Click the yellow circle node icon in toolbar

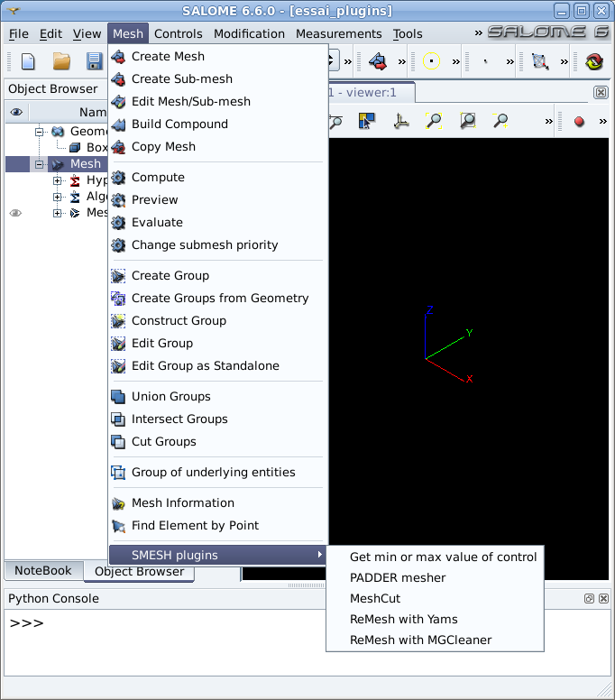(x=432, y=61)
